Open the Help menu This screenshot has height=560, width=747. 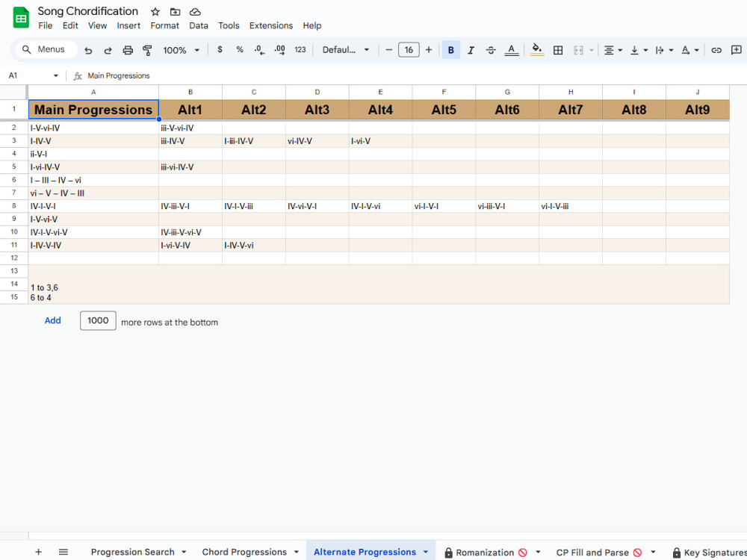click(x=312, y=25)
